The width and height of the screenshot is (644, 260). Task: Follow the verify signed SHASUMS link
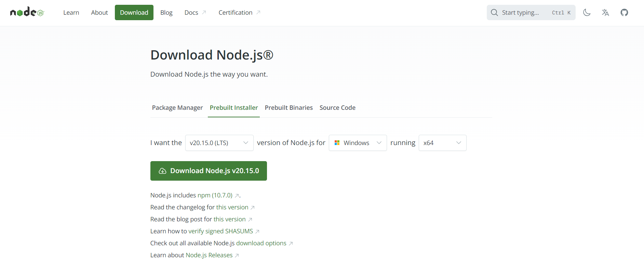click(x=221, y=231)
